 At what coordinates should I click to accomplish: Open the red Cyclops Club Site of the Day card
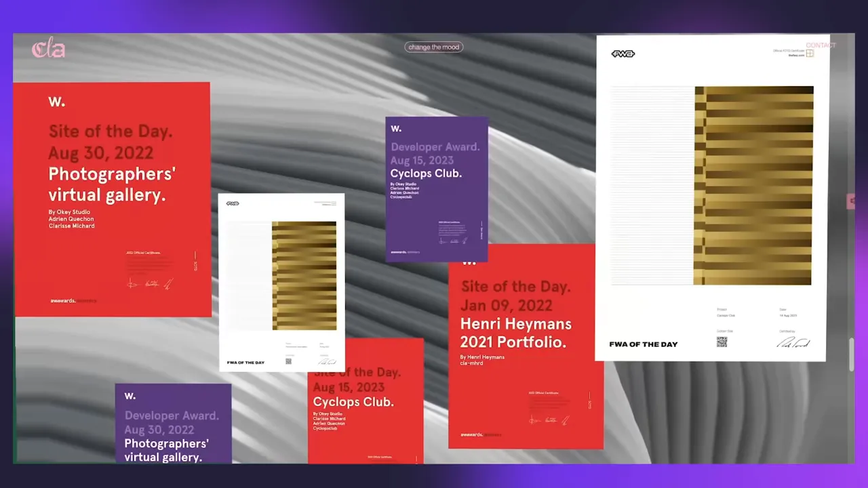pos(366,401)
